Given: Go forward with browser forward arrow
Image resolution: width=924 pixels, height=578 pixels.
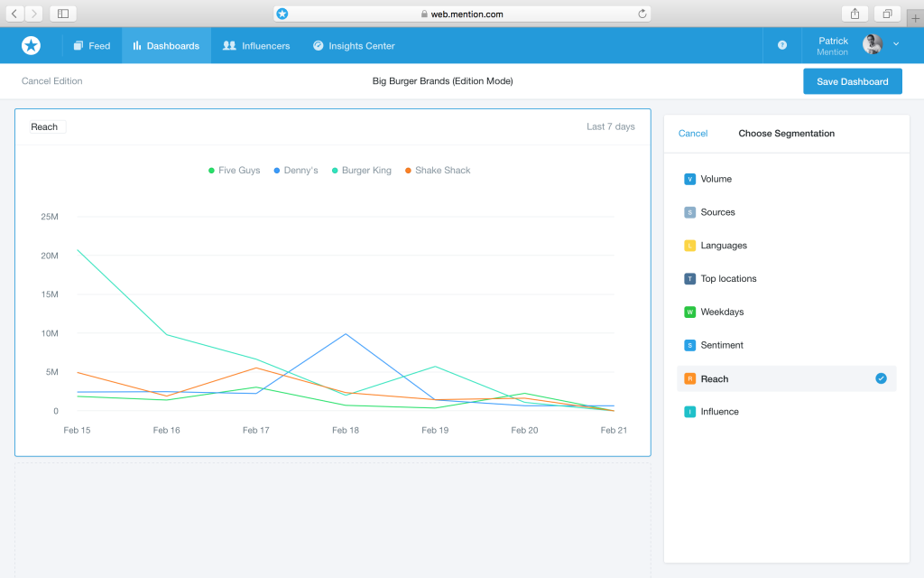Looking at the screenshot, I should coord(34,14).
